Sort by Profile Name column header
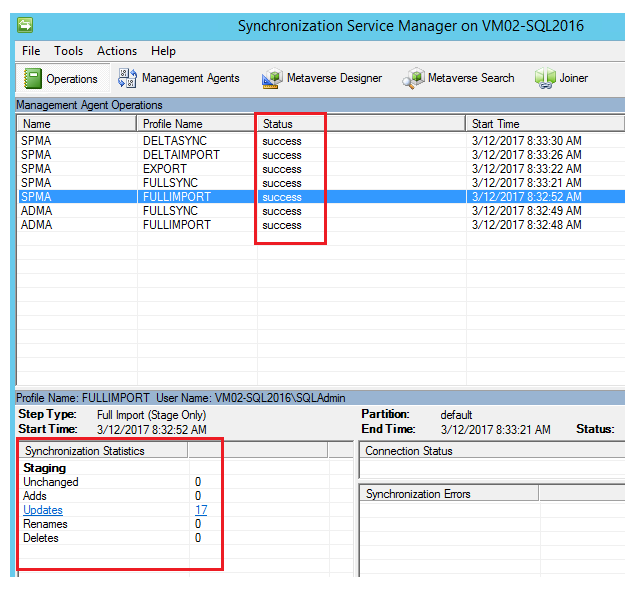The image size is (630, 593). pos(196,124)
